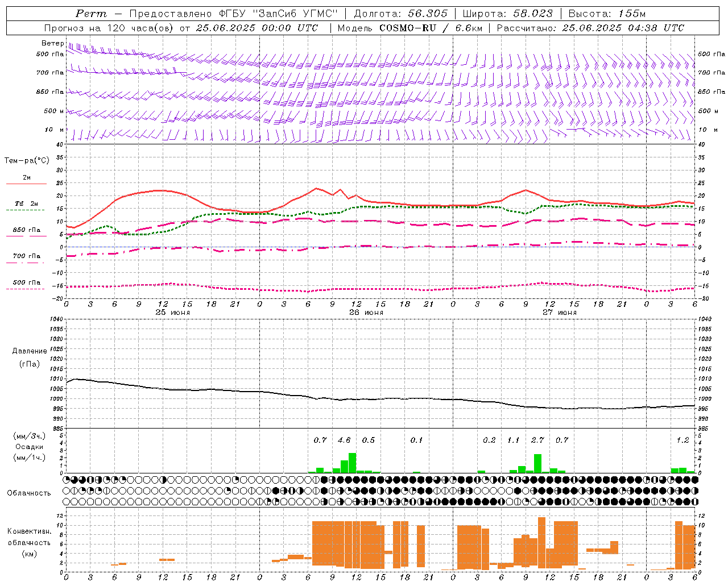Click the "850 гПа" temperature legend entry
Image resolution: width=728 pixels, height=582 pixels.
27,230
